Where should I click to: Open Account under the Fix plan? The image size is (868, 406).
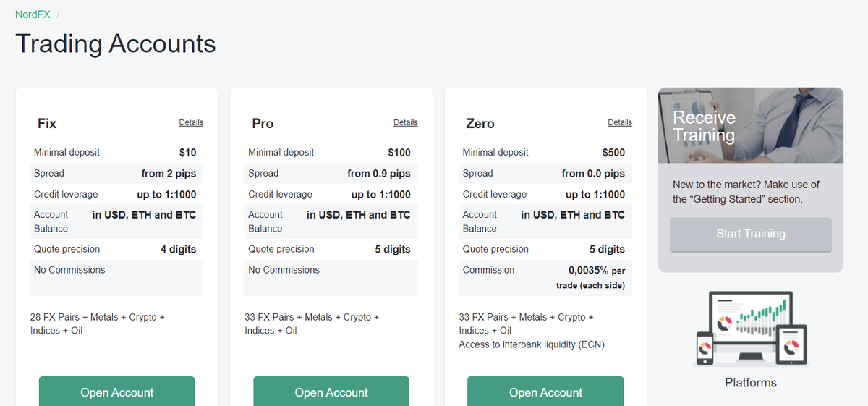point(117,392)
